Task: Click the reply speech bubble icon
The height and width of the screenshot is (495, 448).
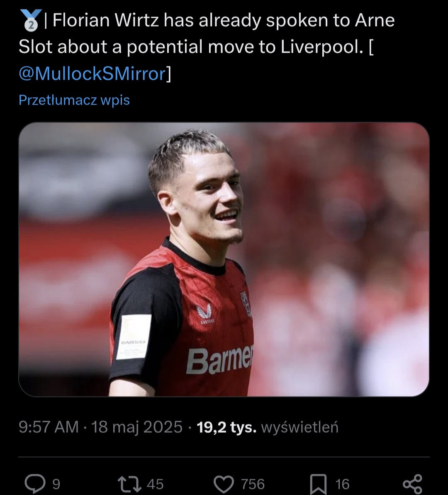Action: point(34,484)
